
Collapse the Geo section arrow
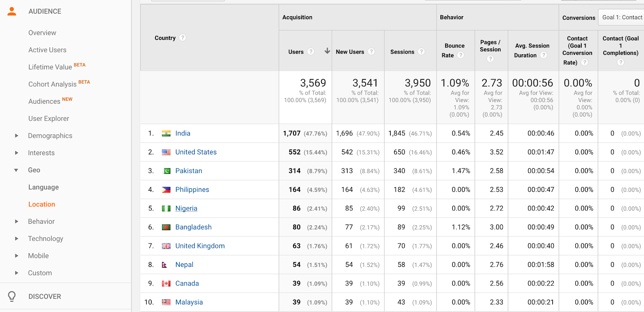pos(16,170)
